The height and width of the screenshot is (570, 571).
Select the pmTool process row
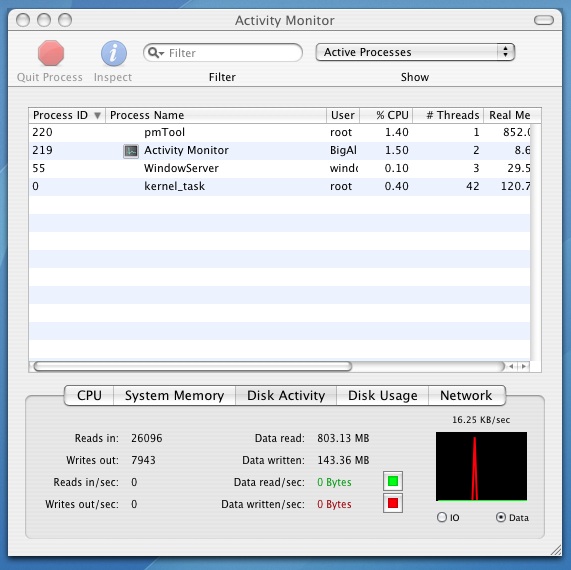coord(279,133)
